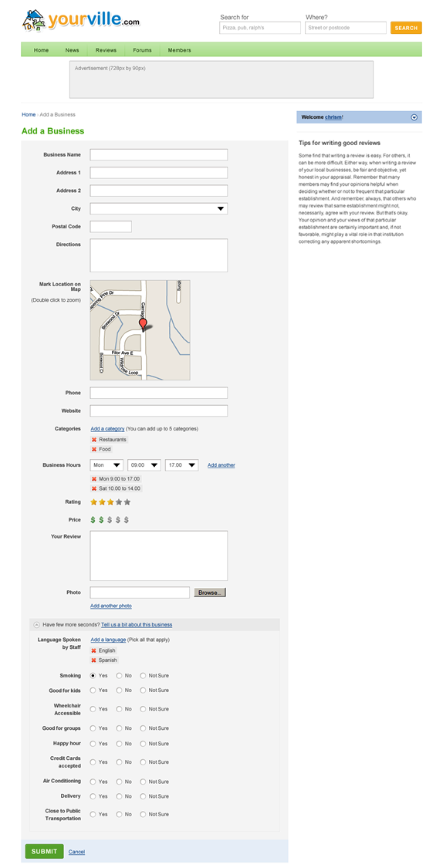Screen dimensions: 443x868
Task: Select No for Good for groups
Action: coord(119,728)
